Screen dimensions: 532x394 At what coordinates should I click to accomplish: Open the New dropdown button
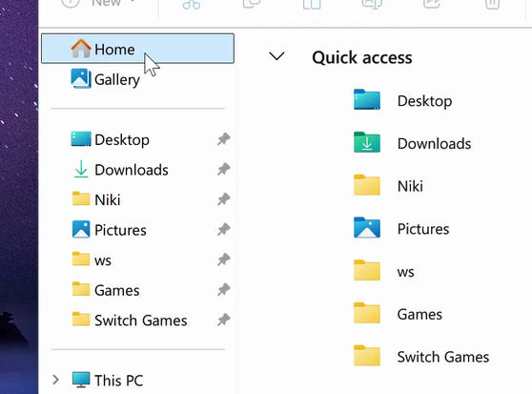[x=98, y=4]
